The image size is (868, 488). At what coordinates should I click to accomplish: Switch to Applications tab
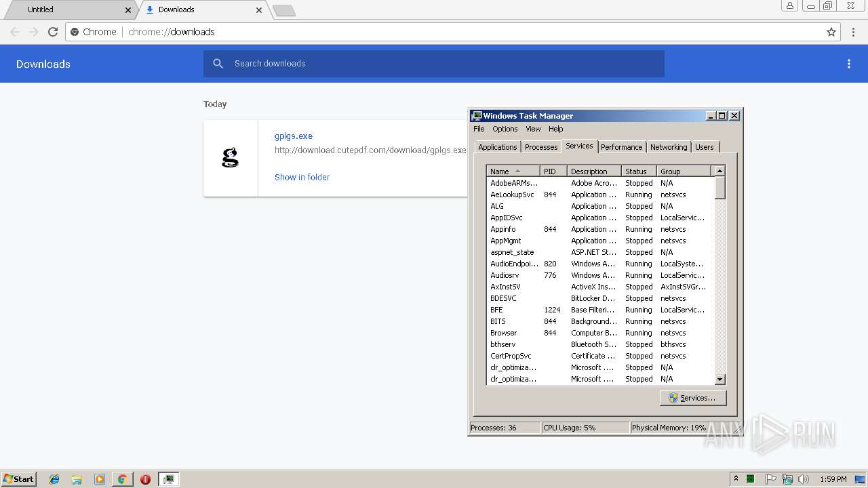click(x=497, y=147)
